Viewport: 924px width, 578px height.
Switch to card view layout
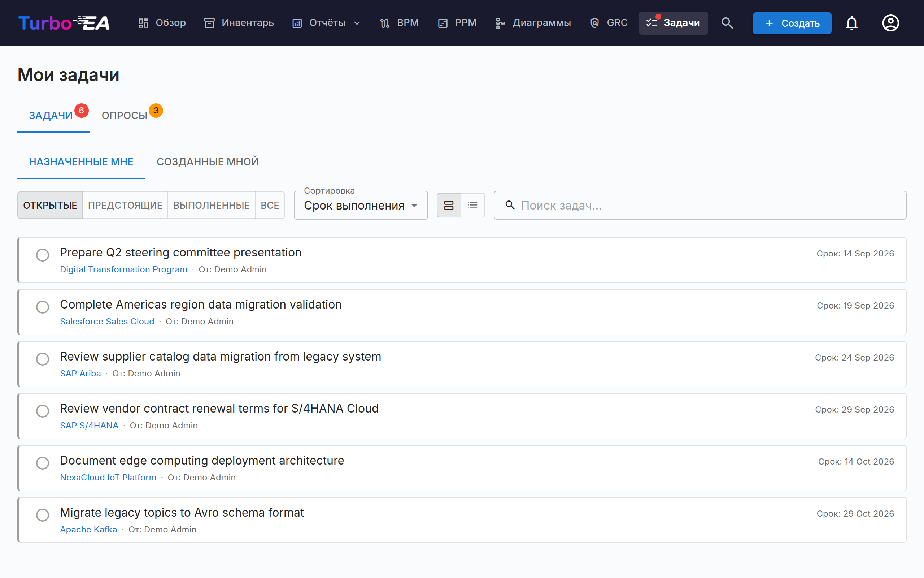point(449,205)
